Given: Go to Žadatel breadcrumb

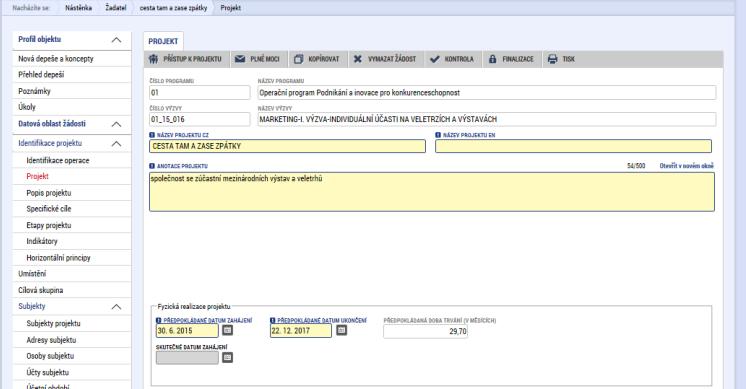Looking at the screenshot, I should (x=116, y=8).
